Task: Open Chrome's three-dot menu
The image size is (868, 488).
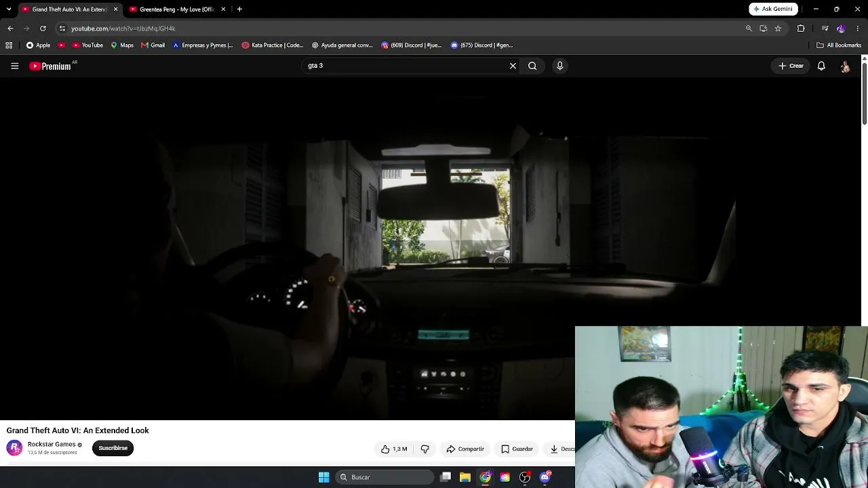Action: [858, 28]
